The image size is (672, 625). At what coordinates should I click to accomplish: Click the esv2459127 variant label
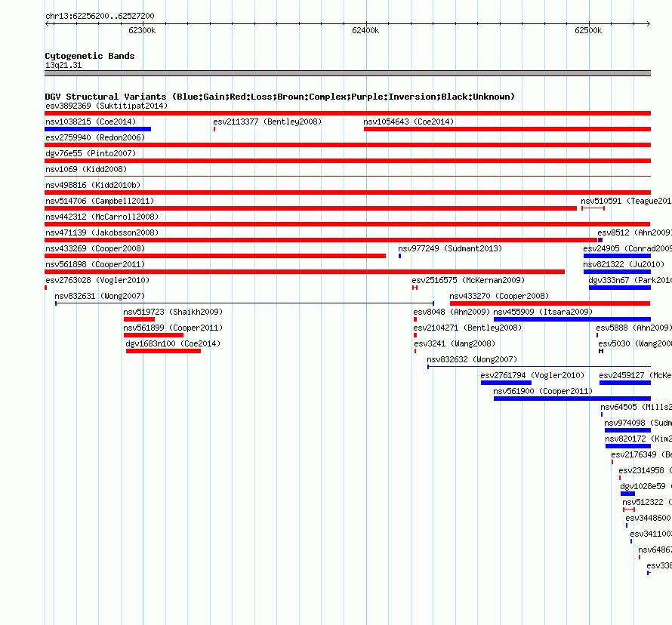click(636, 375)
